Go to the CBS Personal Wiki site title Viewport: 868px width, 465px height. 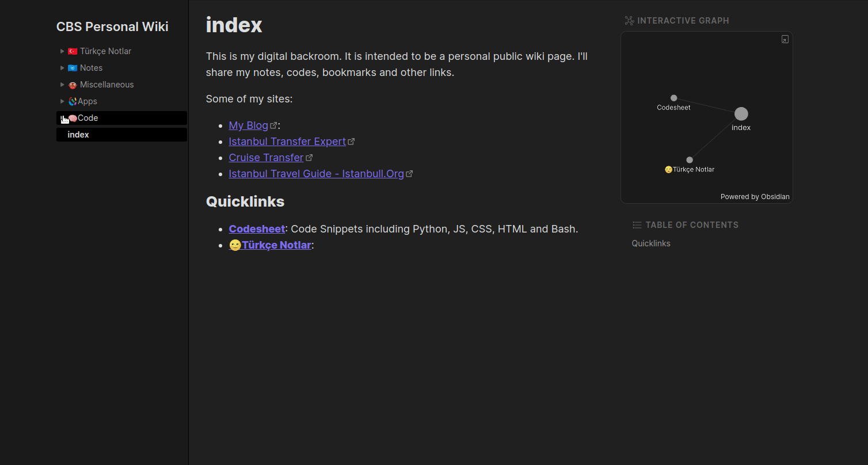point(112,26)
